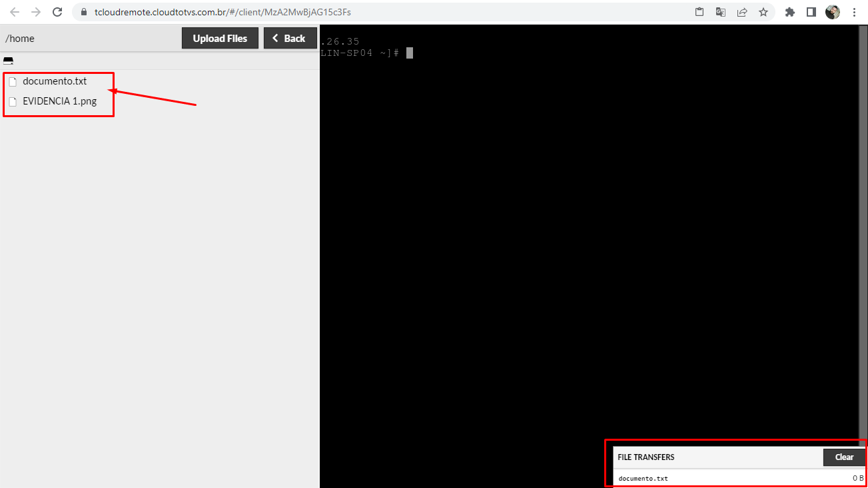Click 0 B transfer size value
Screen dimensions: 868x488
point(857,478)
